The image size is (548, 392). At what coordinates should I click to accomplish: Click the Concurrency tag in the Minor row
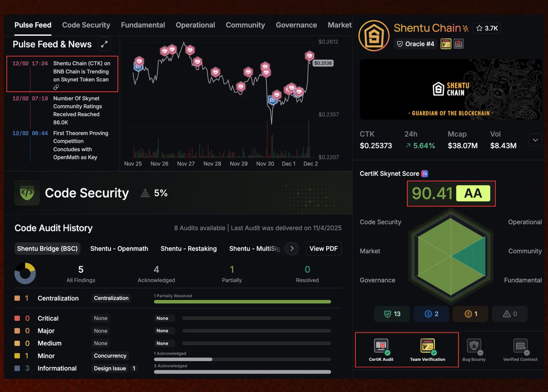pos(110,355)
